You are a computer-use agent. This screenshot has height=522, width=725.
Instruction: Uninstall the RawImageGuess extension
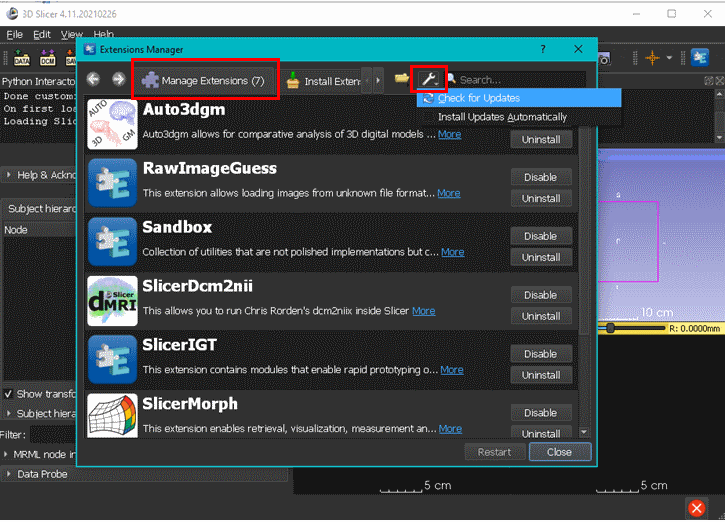point(541,198)
